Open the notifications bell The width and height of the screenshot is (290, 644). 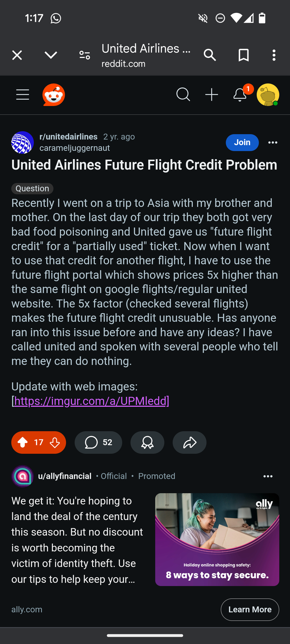pos(240,95)
